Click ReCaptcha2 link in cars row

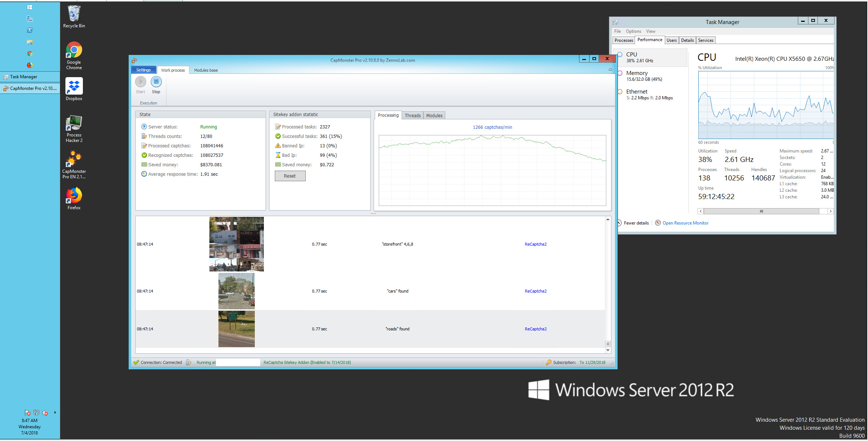point(535,291)
